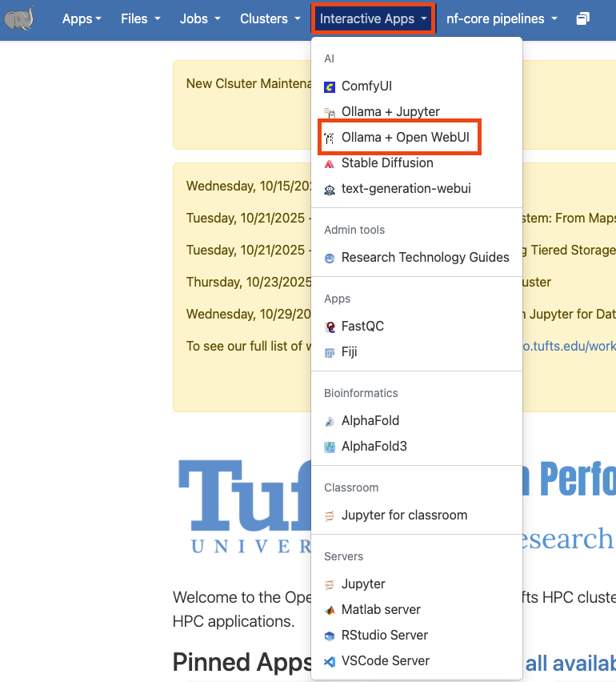The height and width of the screenshot is (682, 616).
Task: Click the Matlab server icon
Action: click(330, 610)
